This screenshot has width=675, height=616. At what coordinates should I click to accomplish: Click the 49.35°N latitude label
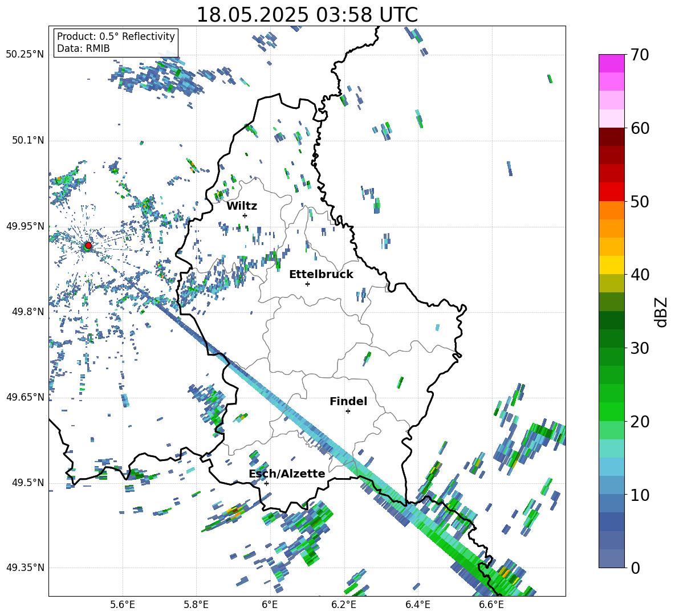pyautogui.click(x=25, y=568)
